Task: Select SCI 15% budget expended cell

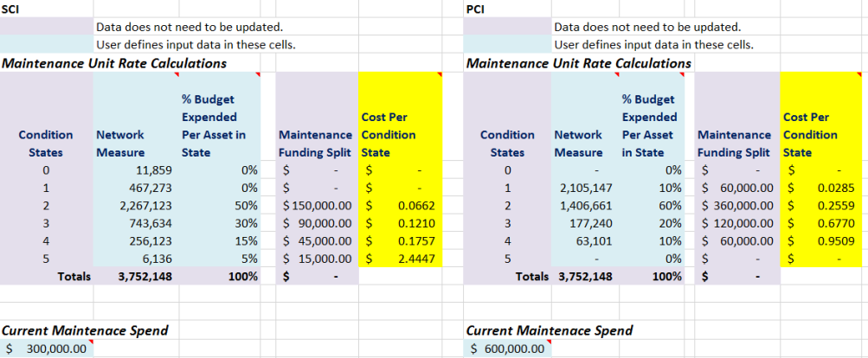Action: 220,240
